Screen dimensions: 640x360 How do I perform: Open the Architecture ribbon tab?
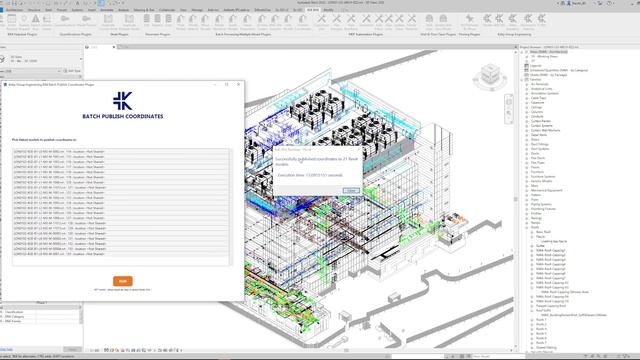(x=14, y=10)
